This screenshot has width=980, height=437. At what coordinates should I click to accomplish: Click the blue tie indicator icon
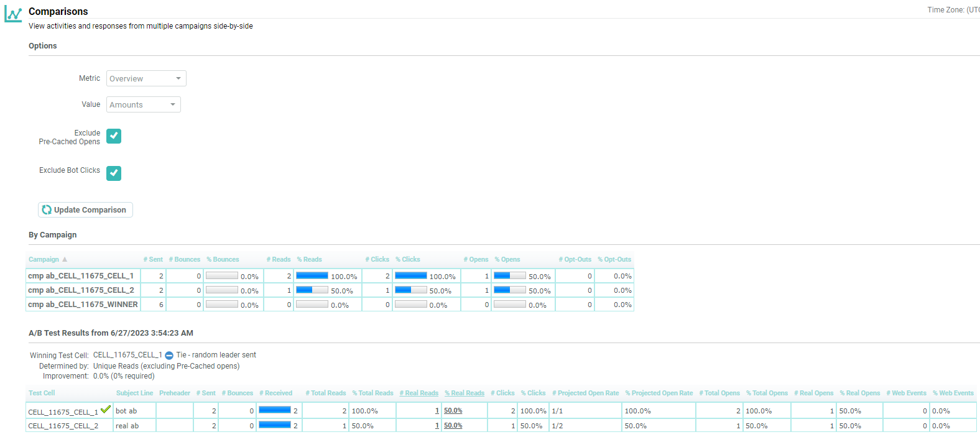tap(169, 356)
